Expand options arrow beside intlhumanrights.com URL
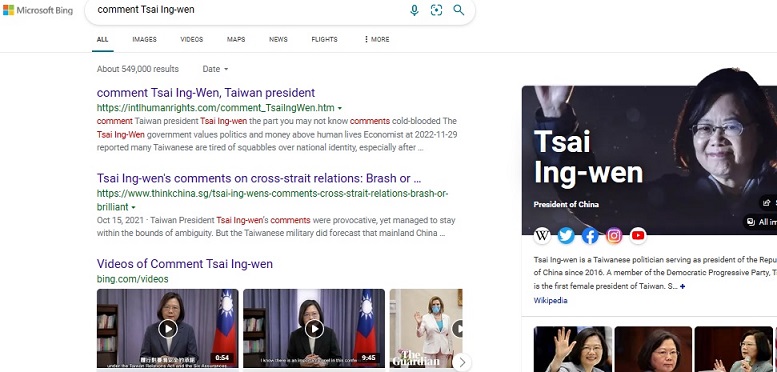This screenshot has width=777, height=372. pos(340,108)
